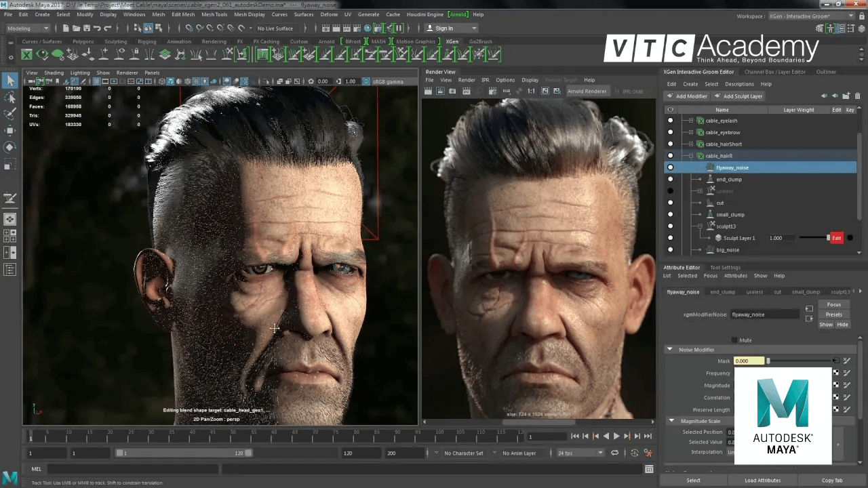Click the 1:1 zoom icon in Render View
Image resolution: width=868 pixels, height=488 pixels.
pyautogui.click(x=530, y=91)
